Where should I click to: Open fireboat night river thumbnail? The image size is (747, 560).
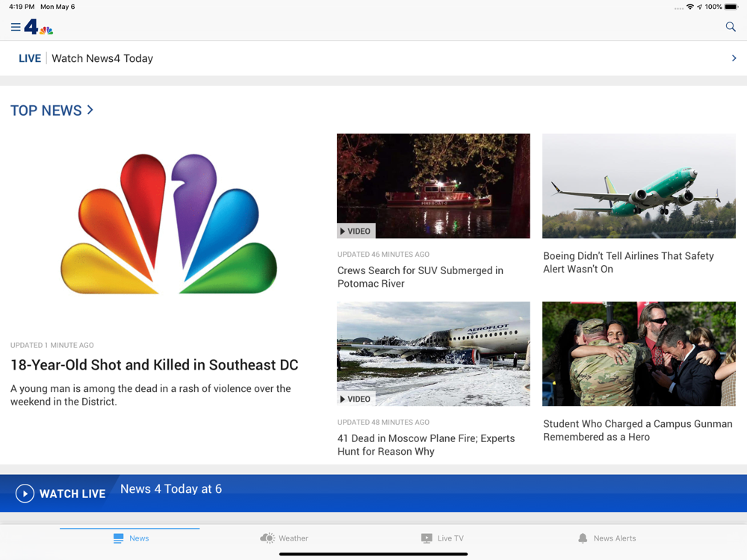433,186
